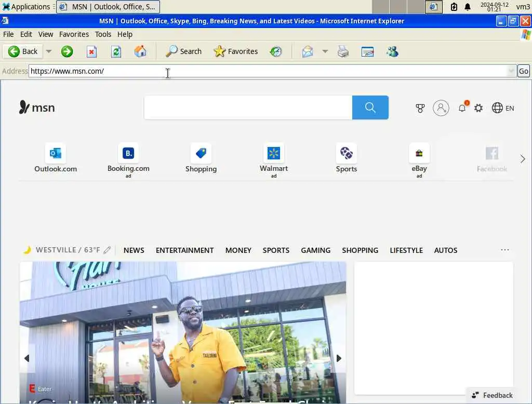Open the featured Eater story image
The width and height of the screenshot is (532, 404).
[183, 332]
